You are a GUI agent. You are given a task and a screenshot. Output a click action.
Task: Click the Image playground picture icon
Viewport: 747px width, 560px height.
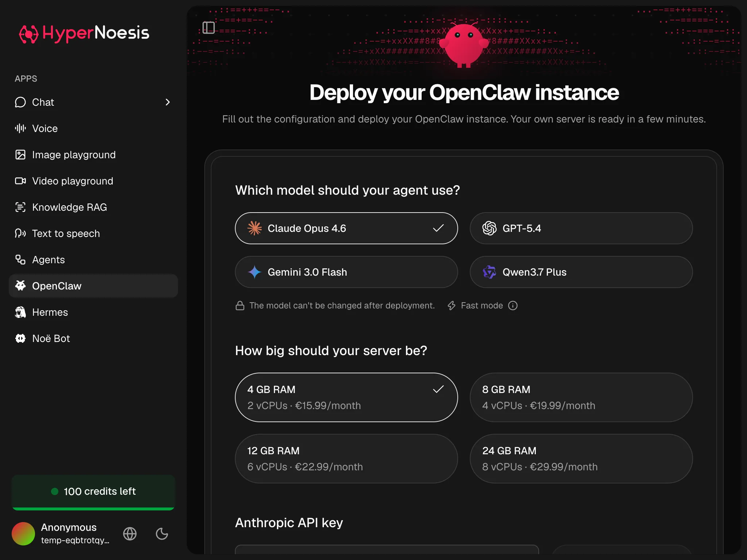pos(20,155)
